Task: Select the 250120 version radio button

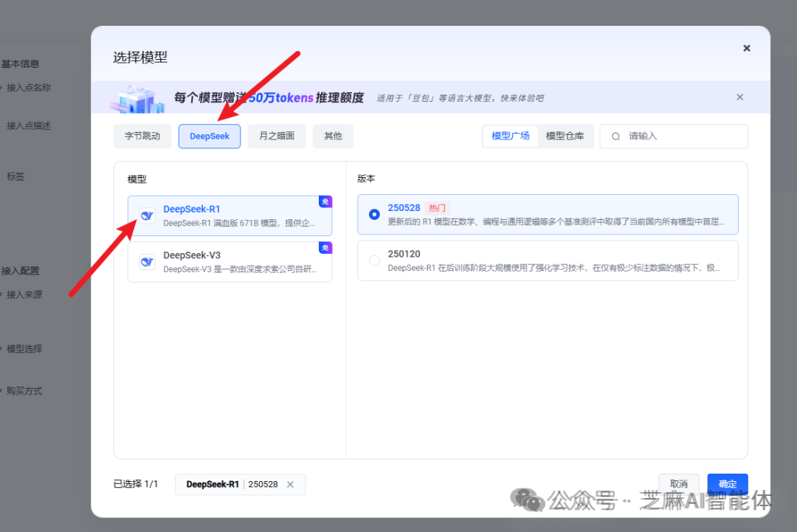Action: point(374,260)
